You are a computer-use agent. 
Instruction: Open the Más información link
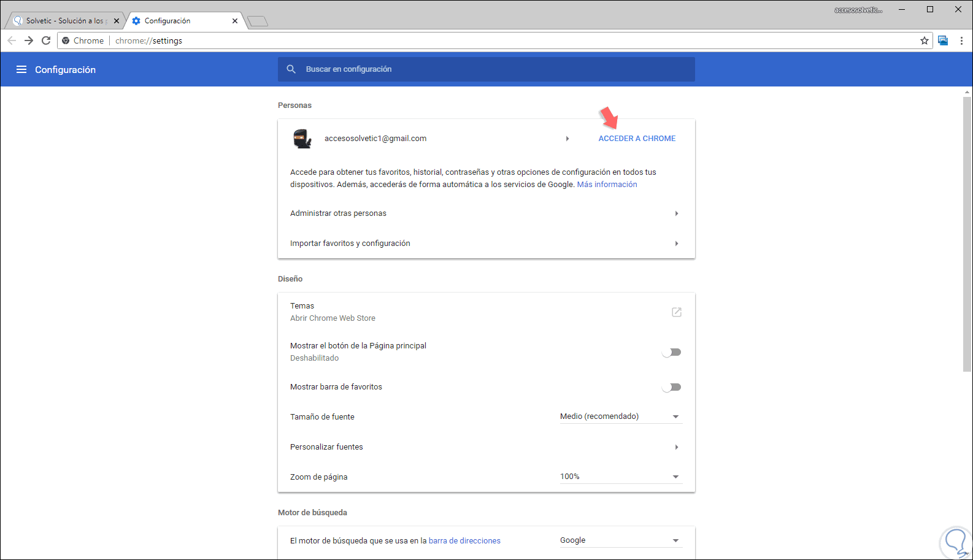[x=607, y=185]
